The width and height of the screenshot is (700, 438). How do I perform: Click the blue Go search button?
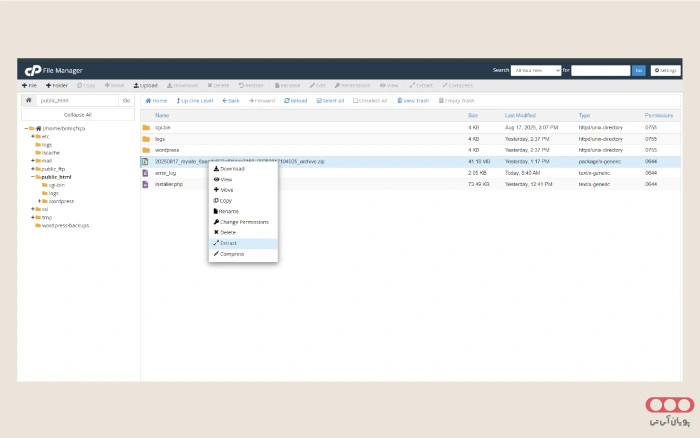(x=639, y=71)
